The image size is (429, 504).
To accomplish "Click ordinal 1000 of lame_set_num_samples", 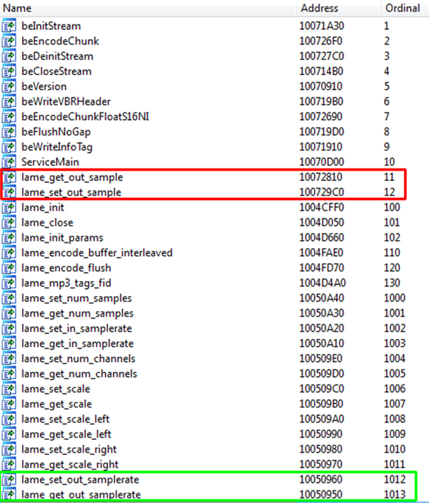I will click(x=395, y=298).
